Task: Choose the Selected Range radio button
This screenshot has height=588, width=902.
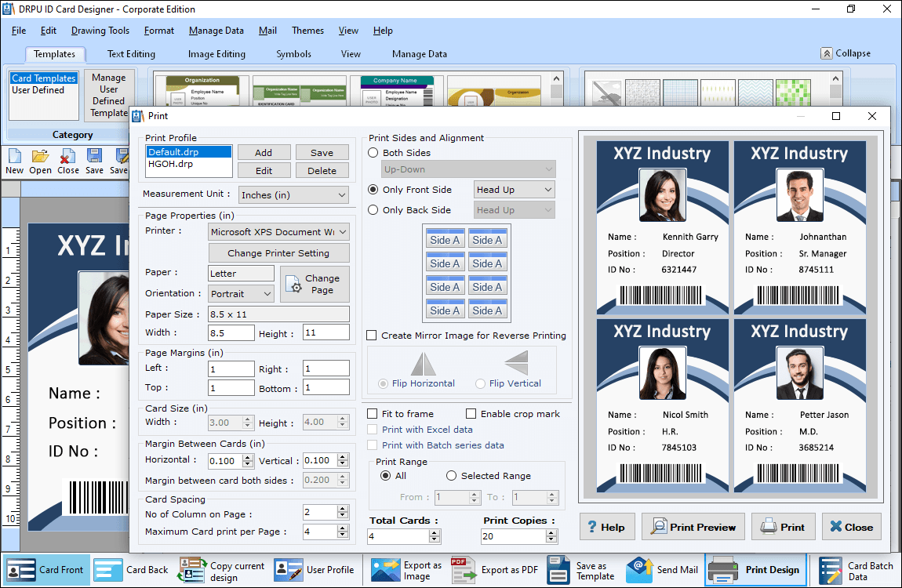Action: pos(452,476)
